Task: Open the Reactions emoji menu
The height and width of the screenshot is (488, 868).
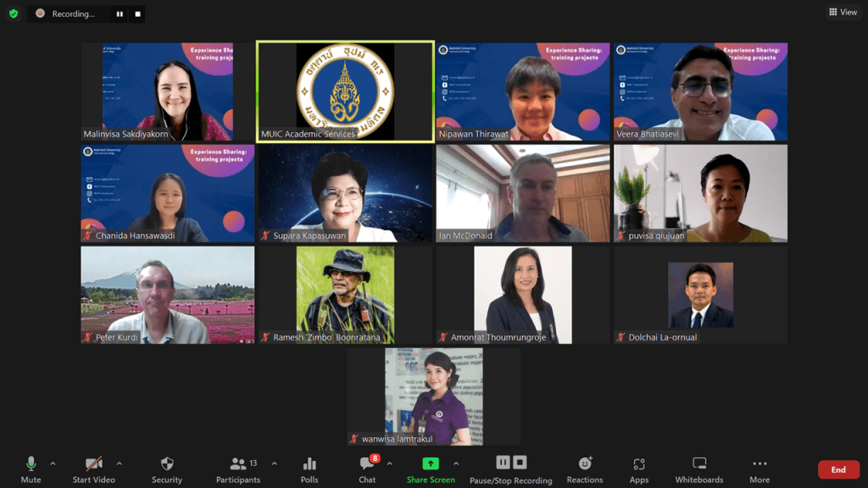Action: 585,469
